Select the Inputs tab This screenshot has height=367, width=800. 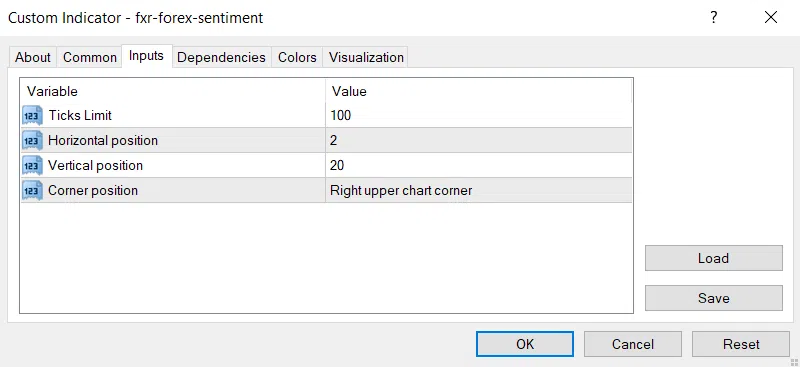tap(146, 56)
